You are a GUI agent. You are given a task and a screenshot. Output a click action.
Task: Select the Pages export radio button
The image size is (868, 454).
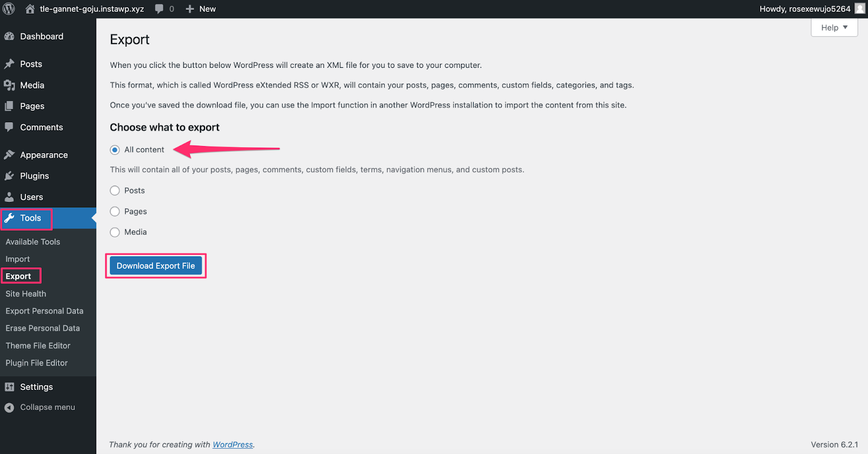(x=114, y=211)
